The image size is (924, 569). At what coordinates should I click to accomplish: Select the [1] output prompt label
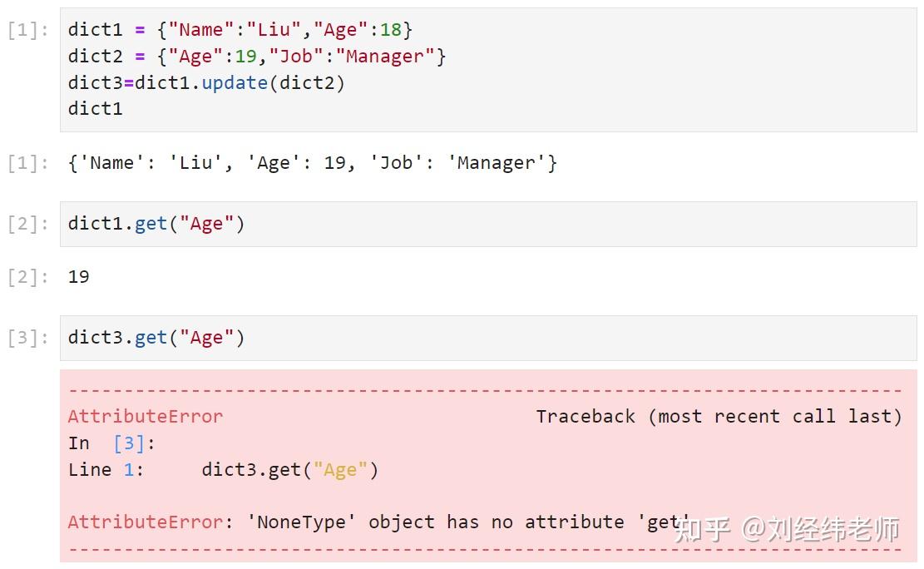27,163
